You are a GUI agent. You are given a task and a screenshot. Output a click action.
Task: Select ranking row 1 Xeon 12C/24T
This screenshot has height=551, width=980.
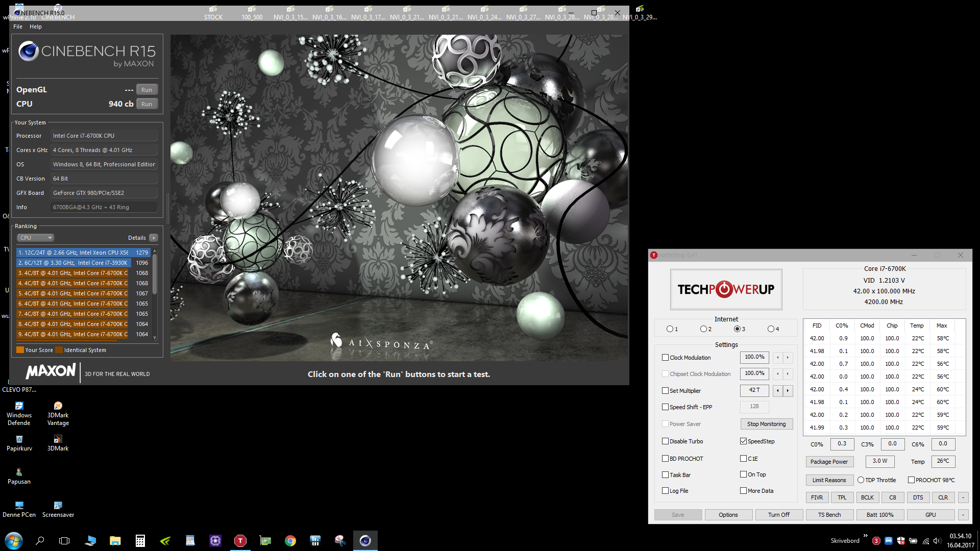pos(83,253)
